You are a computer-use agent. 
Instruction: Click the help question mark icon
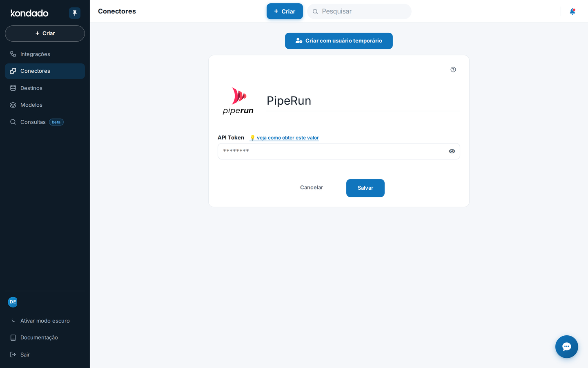pos(453,70)
